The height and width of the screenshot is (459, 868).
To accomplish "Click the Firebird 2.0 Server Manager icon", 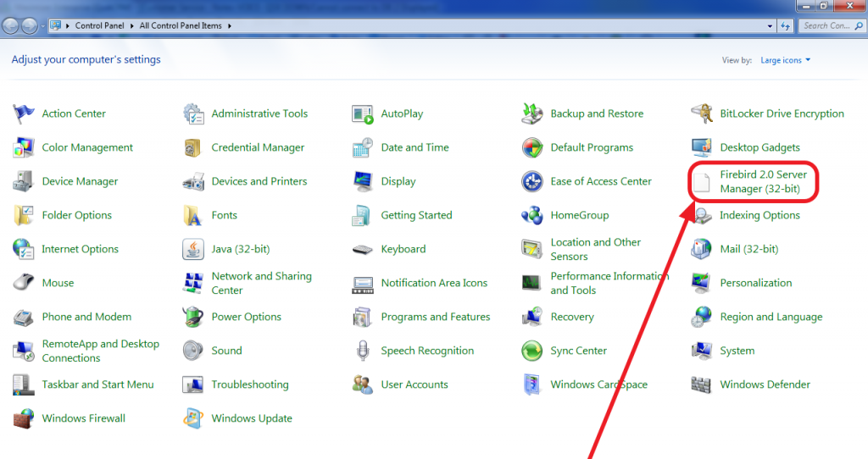I will point(702,182).
